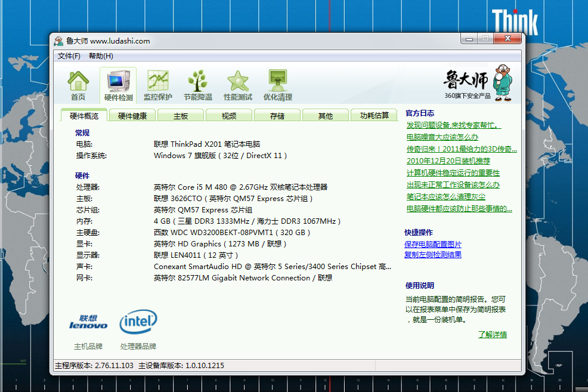The image size is (588, 392).
Task: Click the 快捷操作 heading
Action: tap(419, 233)
